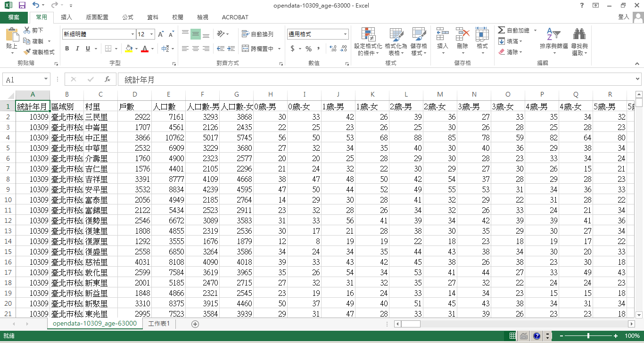Click the Format Painter (複製格式) brush icon
The image size is (644, 343).
coord(27,52)
